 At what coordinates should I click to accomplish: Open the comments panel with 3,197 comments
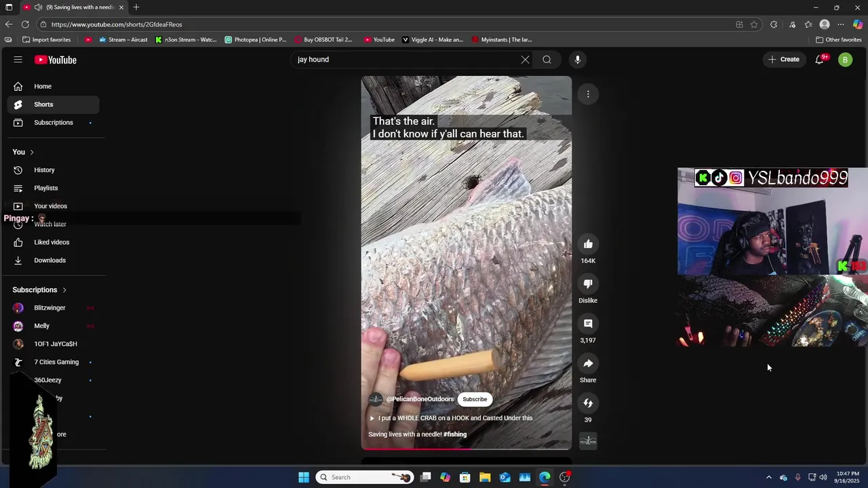pos(588,324)
